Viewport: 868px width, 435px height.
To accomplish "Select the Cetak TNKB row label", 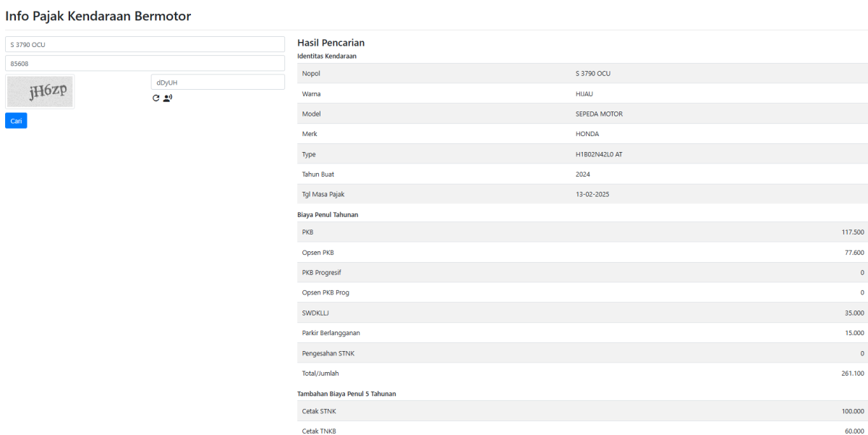I will (x=319, y=431).
